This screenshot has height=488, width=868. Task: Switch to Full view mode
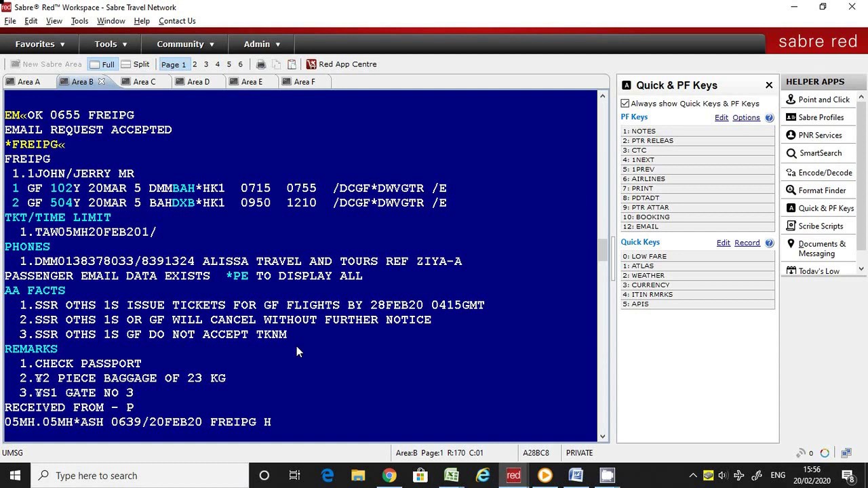pos(102,64)
